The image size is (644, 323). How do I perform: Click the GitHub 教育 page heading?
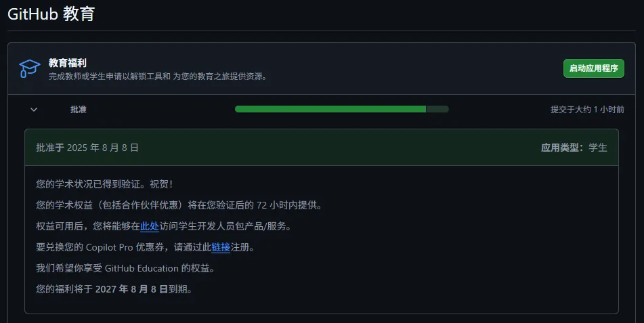pyautogui.click(x=51, y=14)
